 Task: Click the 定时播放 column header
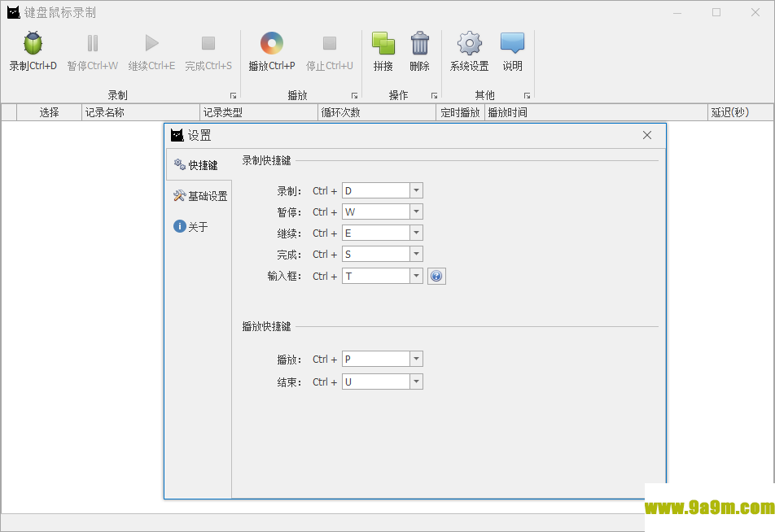(x=460, y=112)
